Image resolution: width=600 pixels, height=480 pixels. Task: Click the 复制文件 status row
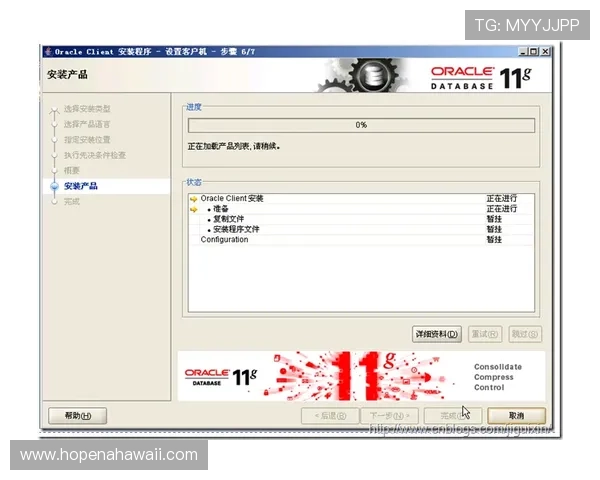pyautogui.click(x=234, y=219)
